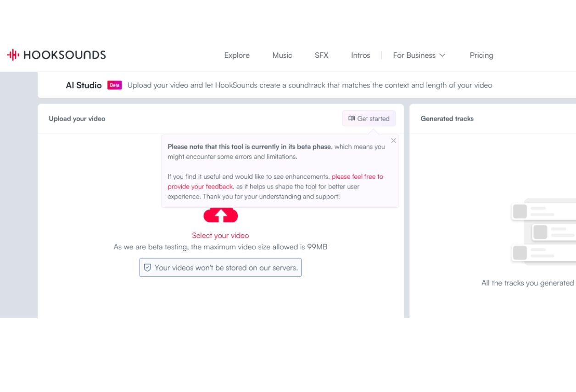576x392 pixels.
Task: Click the shield icon in privacy notice
Action: tap(147, 268)
